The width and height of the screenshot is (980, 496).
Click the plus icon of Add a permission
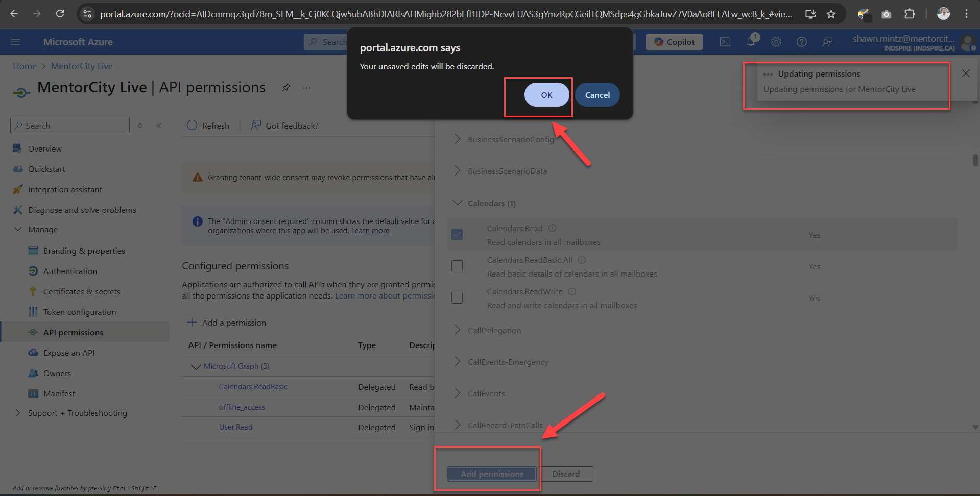click(x=192, y=323)
